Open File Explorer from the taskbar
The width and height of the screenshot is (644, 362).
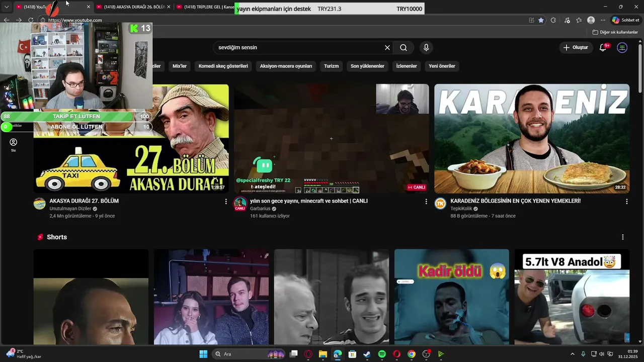pos(323,354)
